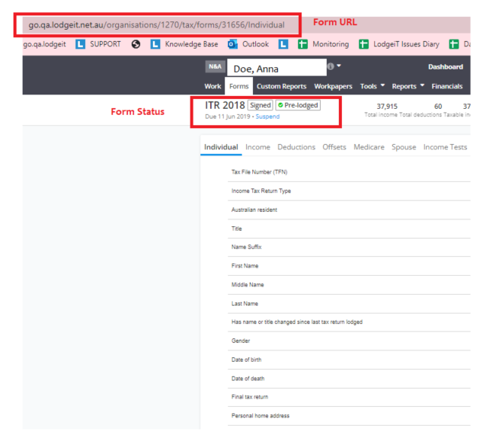Click the ITR 2018 form title
486x448 pixels.
pyautogui.click(x=225, y=105)
